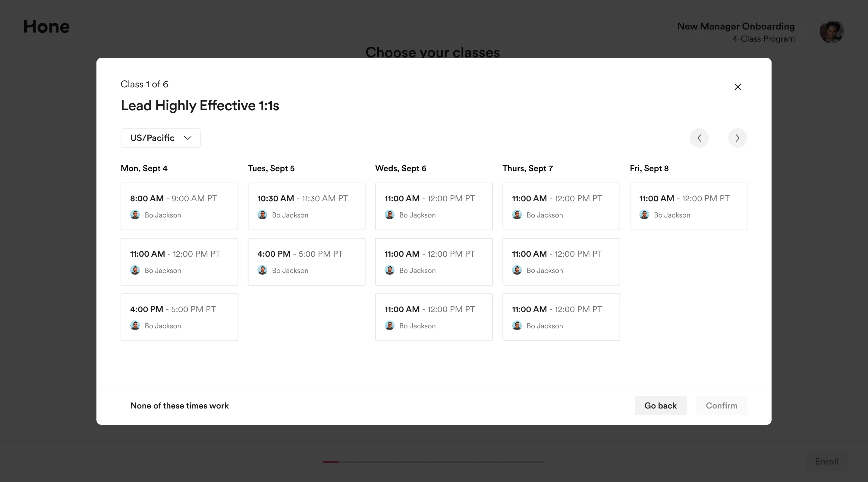
Task: Pick Monday 11:00 AM - 12:00 PM slot
Action: click(179, 262)
